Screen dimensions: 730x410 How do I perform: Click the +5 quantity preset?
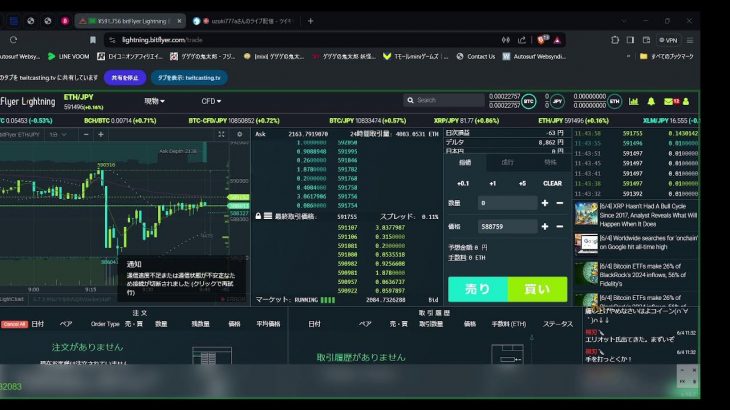[x=522, y=183]
